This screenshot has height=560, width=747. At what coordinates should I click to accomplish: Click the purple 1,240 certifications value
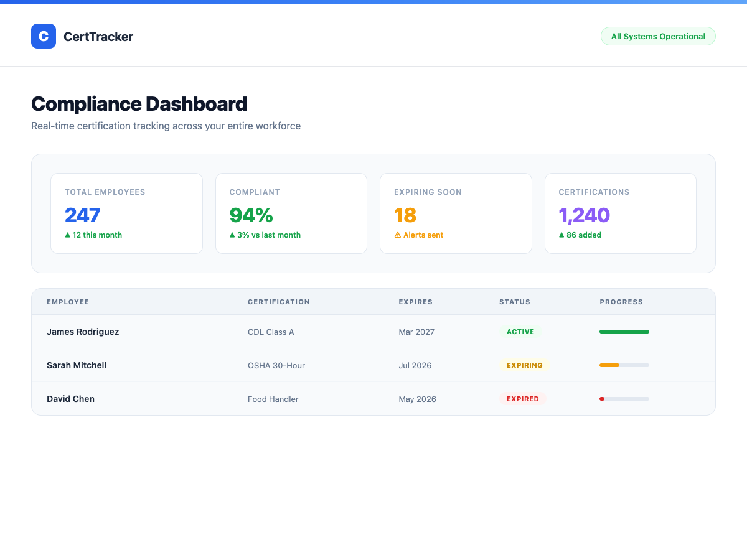point(584,215)
